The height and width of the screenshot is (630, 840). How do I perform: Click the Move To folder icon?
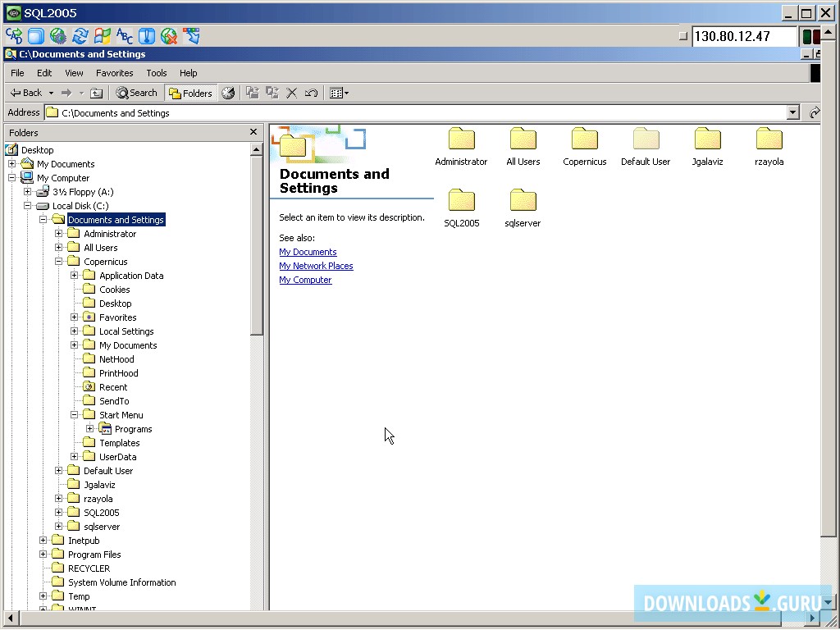click(x=253, y=94)
